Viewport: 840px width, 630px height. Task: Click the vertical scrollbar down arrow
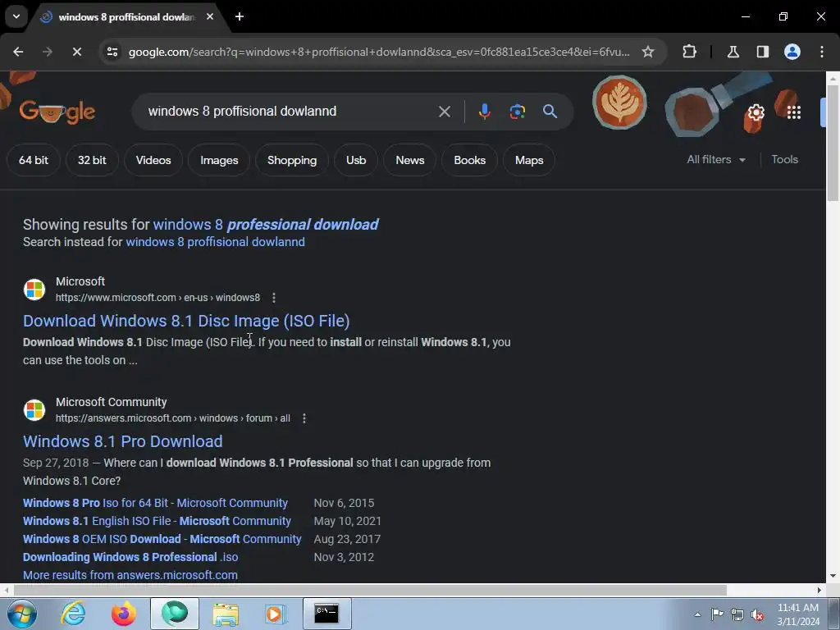point(833,577)
